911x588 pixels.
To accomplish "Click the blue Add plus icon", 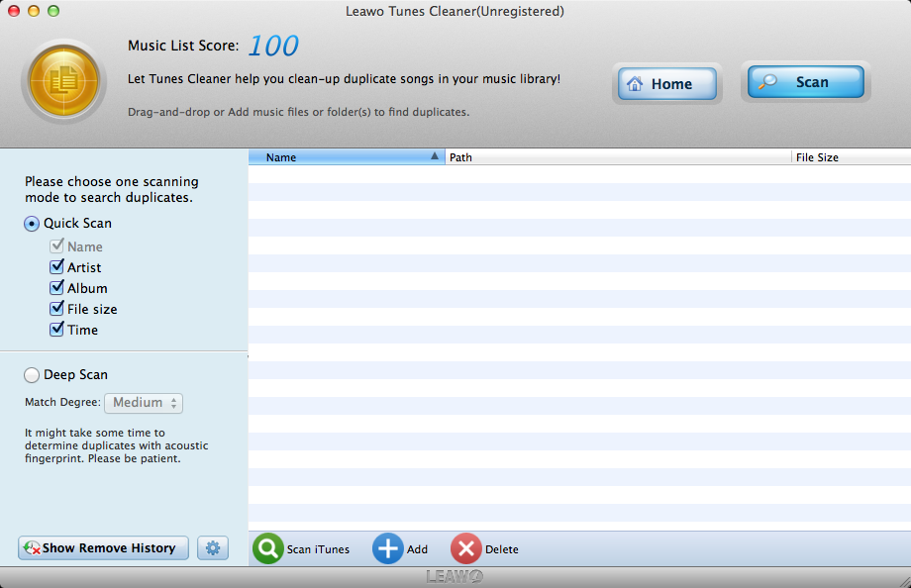I will coord(387,549).
